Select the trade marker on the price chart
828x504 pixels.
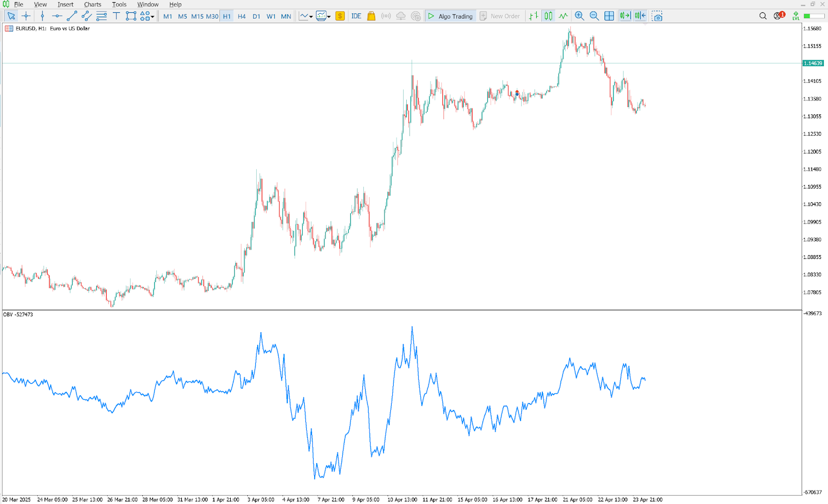[516, 93]
